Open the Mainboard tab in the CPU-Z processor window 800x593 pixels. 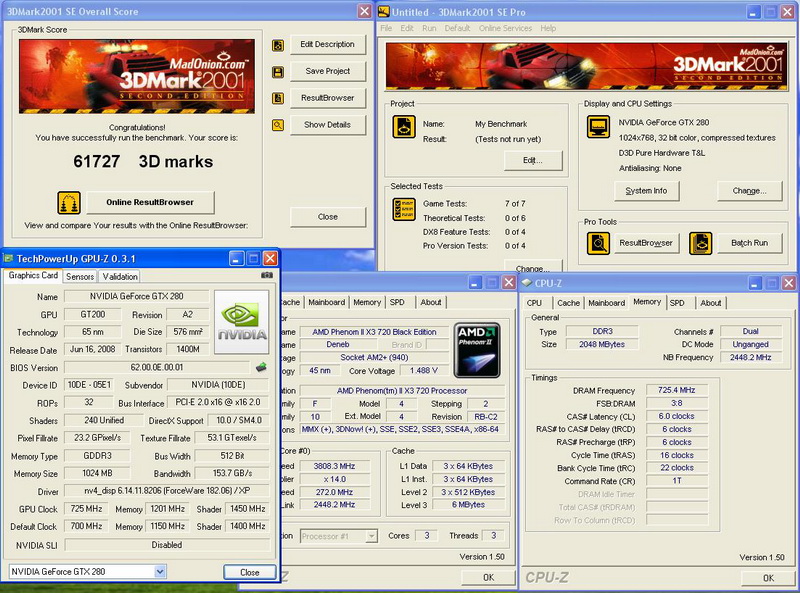click(327, 302)
